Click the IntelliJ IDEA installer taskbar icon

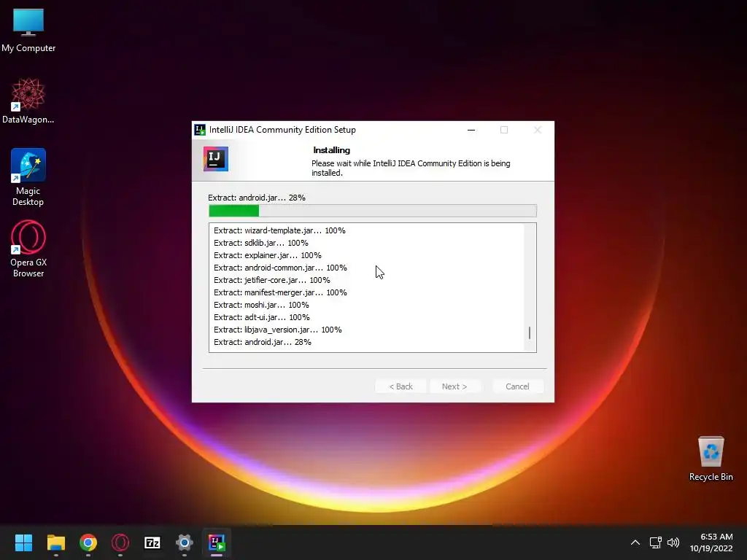point(216,542)
